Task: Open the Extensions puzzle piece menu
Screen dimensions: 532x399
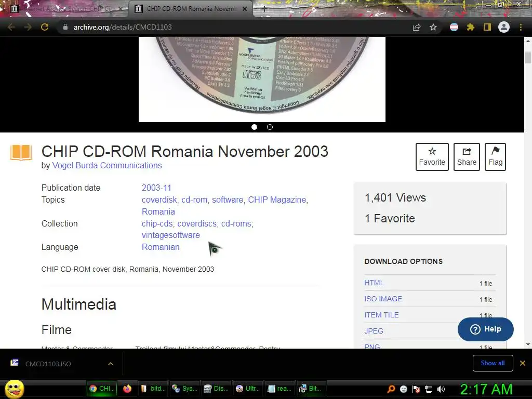Action: [x=470, y=27]
